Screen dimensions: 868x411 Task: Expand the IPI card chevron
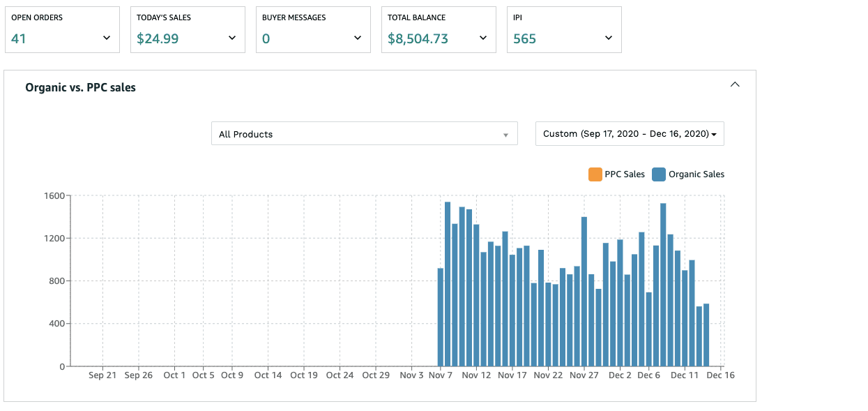609,38
